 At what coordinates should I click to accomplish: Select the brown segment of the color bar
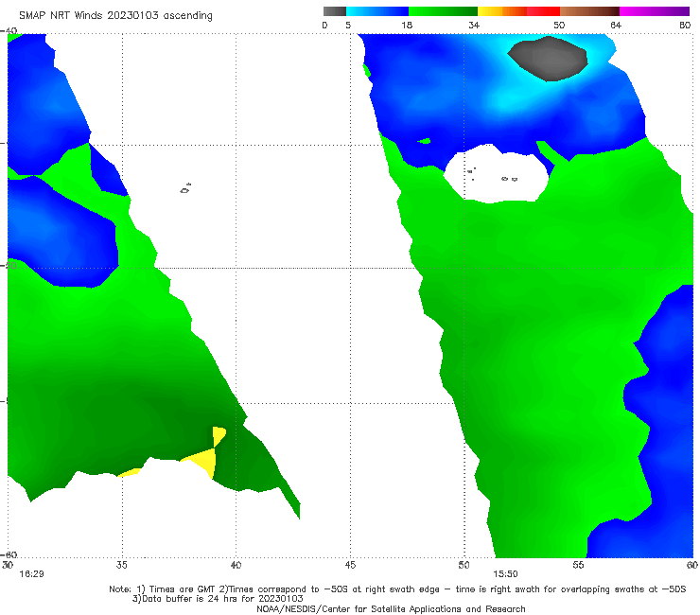[589, 11]
